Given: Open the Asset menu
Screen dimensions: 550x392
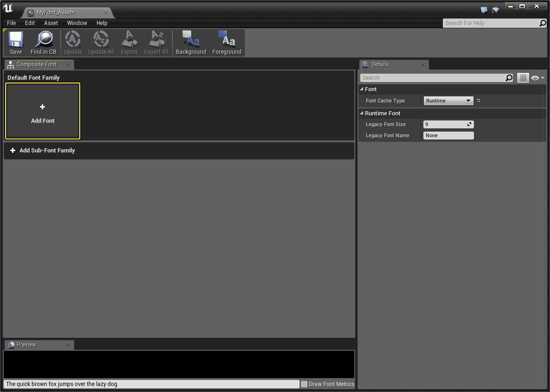Looking at the screenshot, I should (x=51, y=23).
